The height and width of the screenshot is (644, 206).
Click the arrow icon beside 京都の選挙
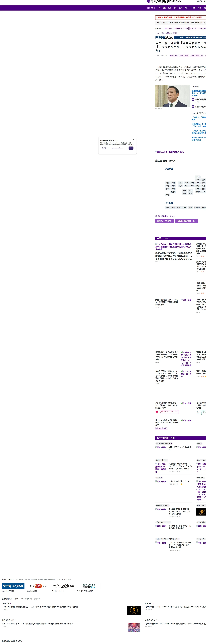[x=193, y=106]
